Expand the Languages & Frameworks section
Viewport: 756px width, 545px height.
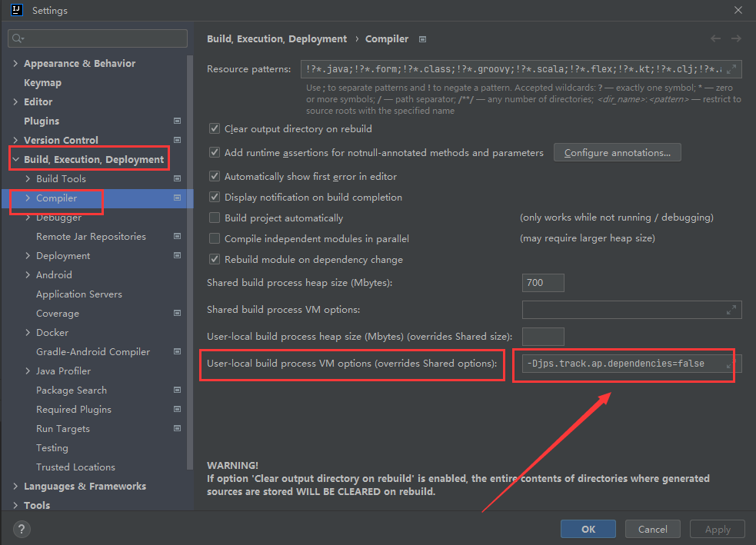point(15,486)
